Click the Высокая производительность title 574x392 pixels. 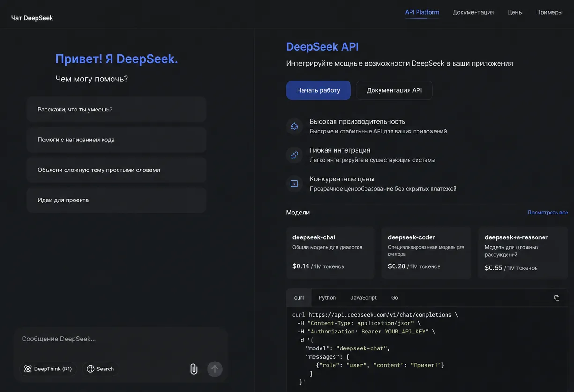(358, 121)
